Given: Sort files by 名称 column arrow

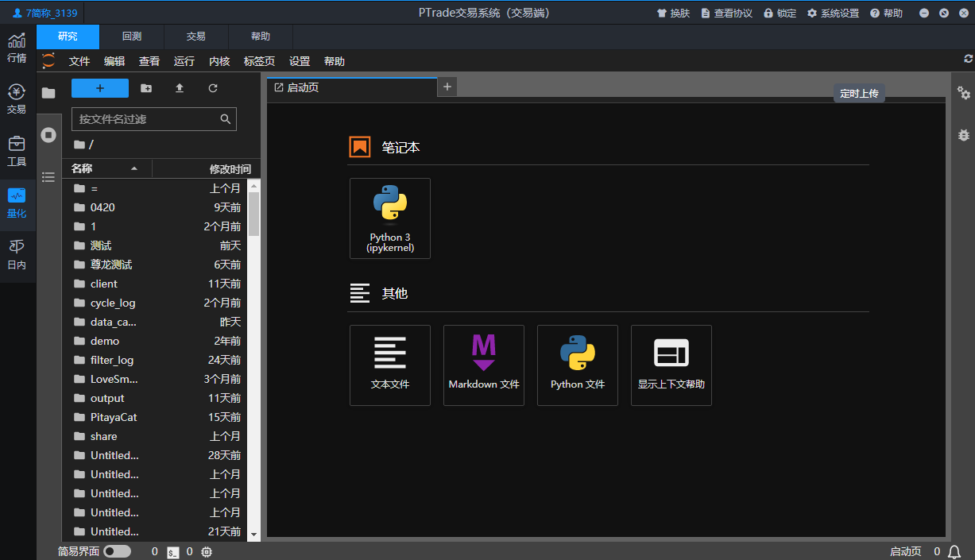Looking at the screenshot, I should point(134,168).
